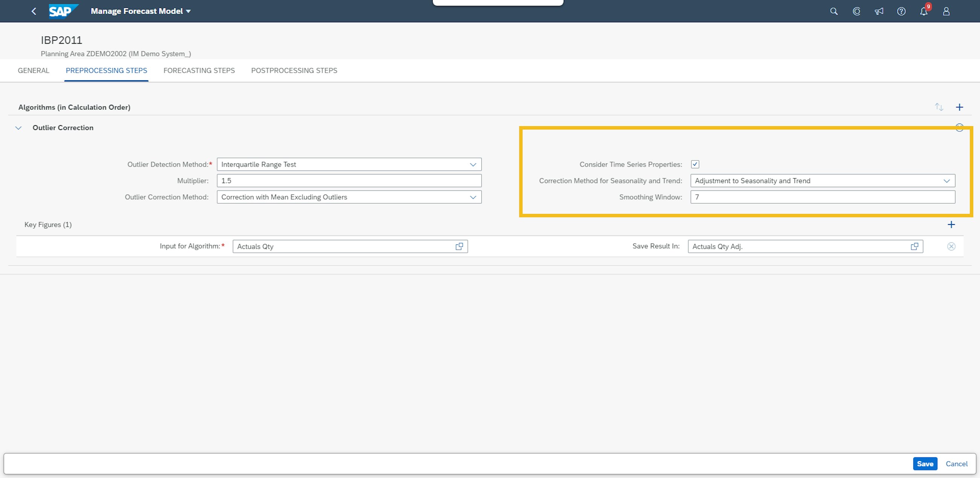Open the help question mark icon
Screen dimensions: 980x478
901,11
